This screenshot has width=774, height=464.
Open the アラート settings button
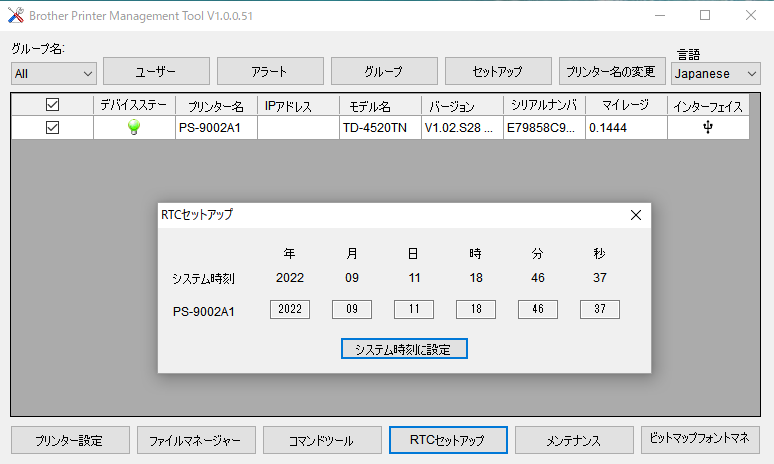(270, 71)
